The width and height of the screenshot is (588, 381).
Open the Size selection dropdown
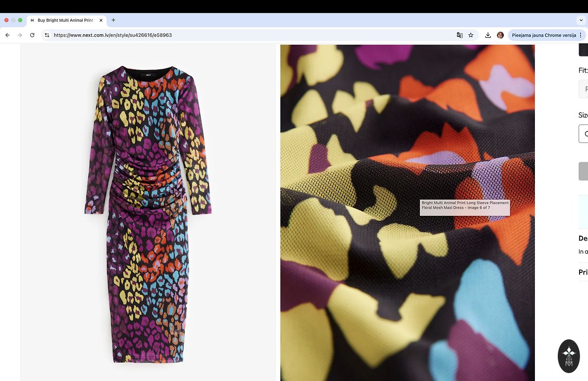(584, 134)
